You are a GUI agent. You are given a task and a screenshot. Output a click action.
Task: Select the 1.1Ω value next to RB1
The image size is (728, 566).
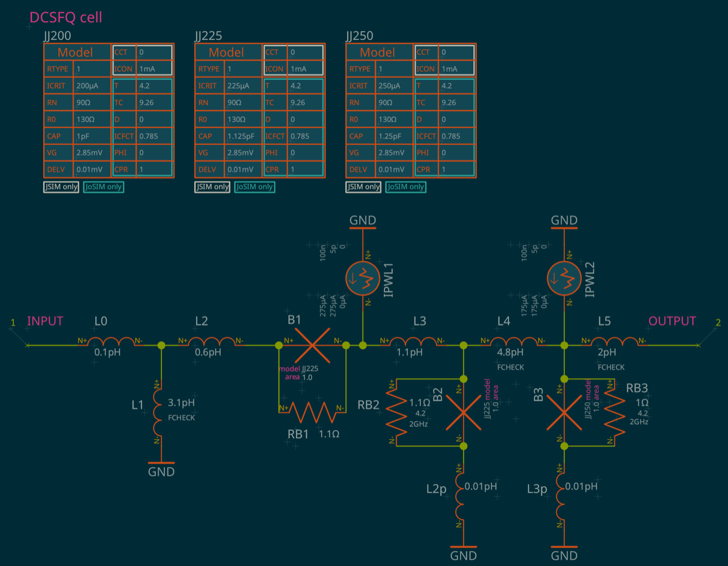328,434
